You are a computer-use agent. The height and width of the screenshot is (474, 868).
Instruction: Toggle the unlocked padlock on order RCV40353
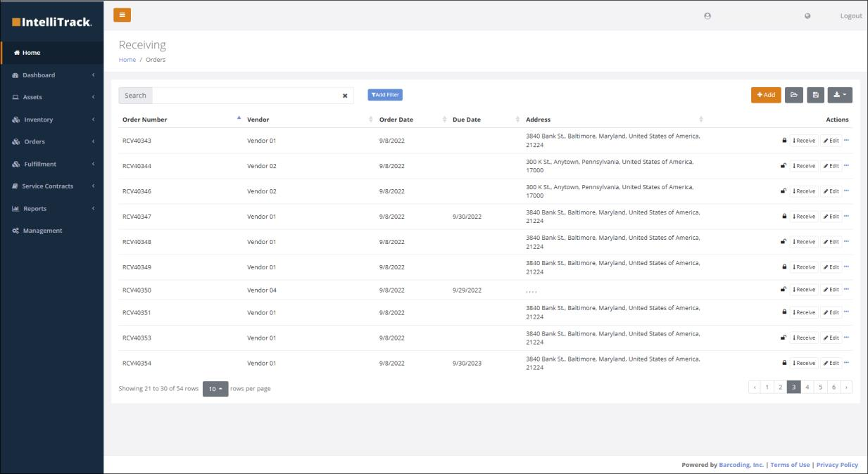coord(784,338)
